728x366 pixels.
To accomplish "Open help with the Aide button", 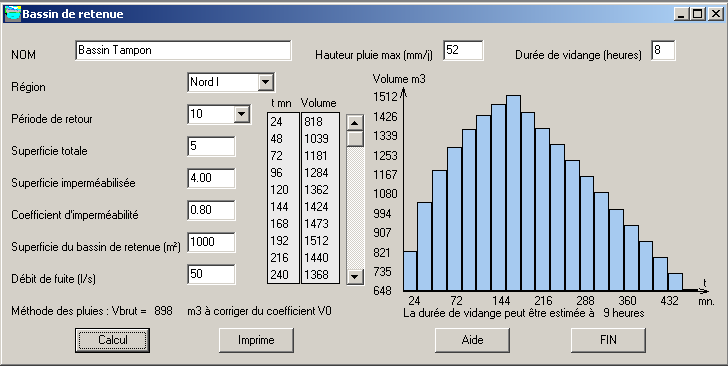I will 472,340.
